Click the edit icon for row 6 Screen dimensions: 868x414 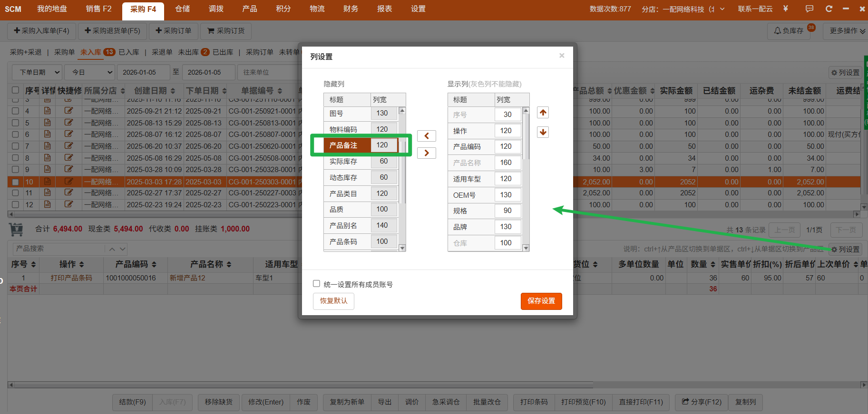(68, 134)
